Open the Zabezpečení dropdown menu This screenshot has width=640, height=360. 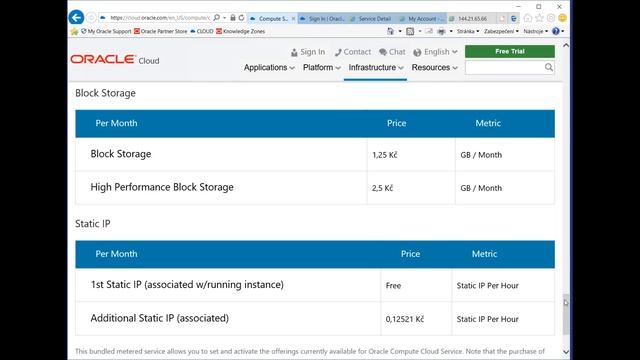point(501,31)
